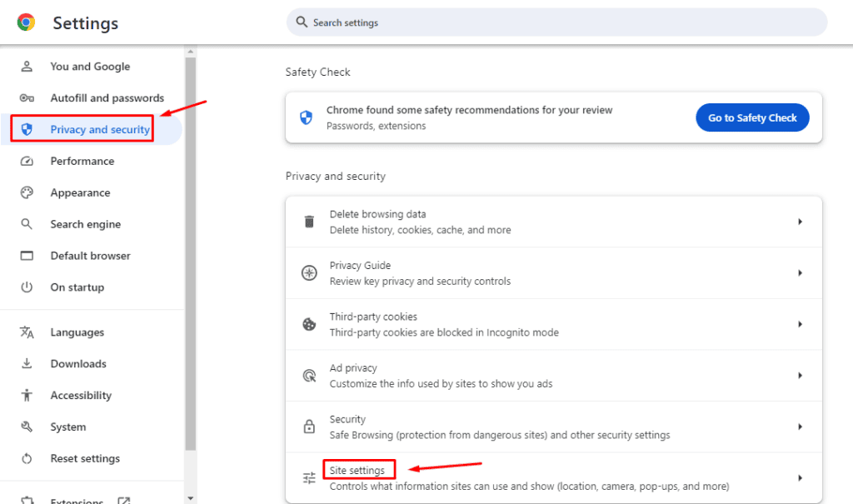Open the Ad privacy entry
This screenshot has height=504, width=853.
[x=554, y=376]
